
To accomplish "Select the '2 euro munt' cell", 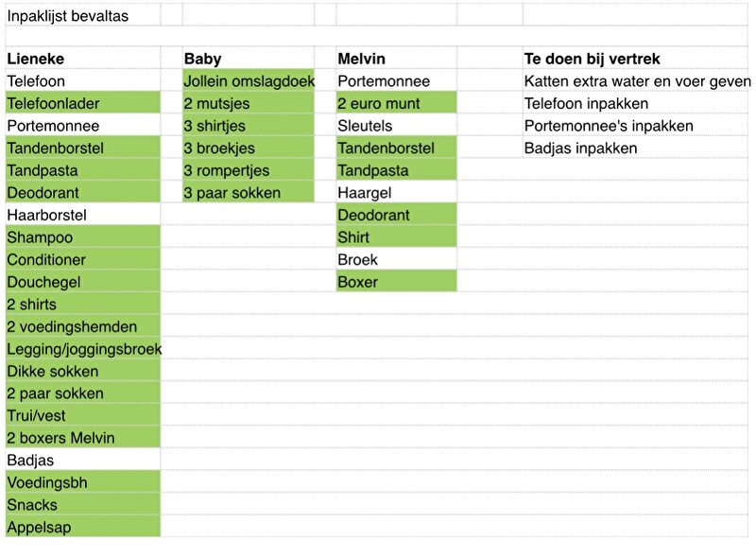I will (x=396, y=103).
